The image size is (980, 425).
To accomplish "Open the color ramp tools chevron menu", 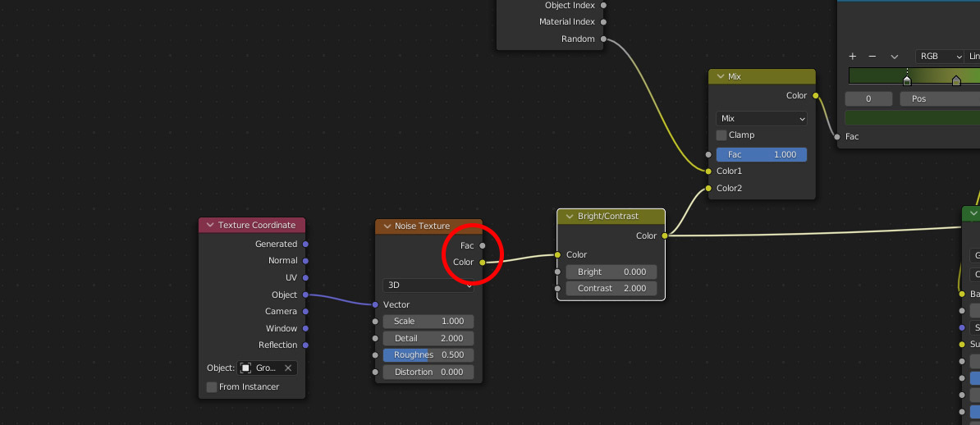I will click(x=895, y=57).
